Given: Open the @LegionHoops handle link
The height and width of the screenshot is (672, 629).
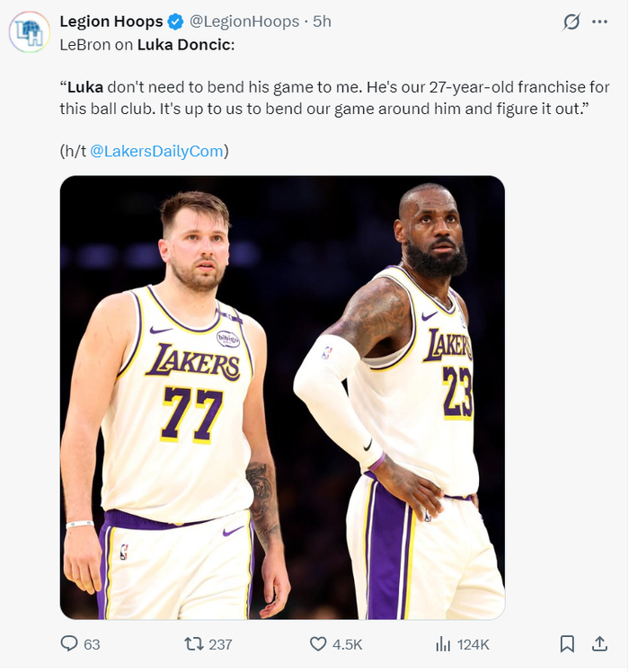Looking at the screenshot, I should point(245,22).
